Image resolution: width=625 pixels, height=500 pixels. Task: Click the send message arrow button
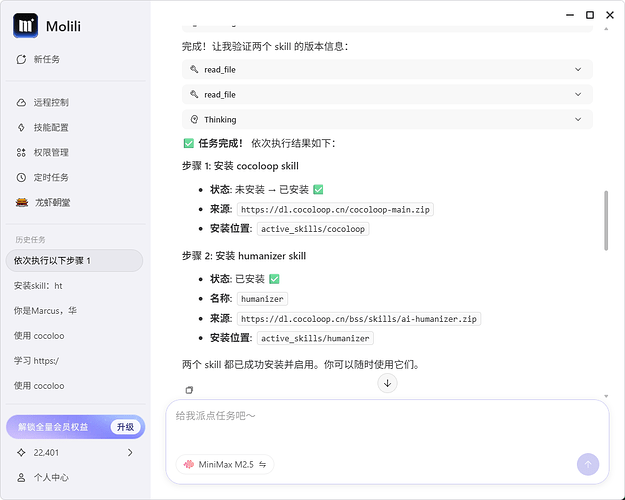(588, 464)
